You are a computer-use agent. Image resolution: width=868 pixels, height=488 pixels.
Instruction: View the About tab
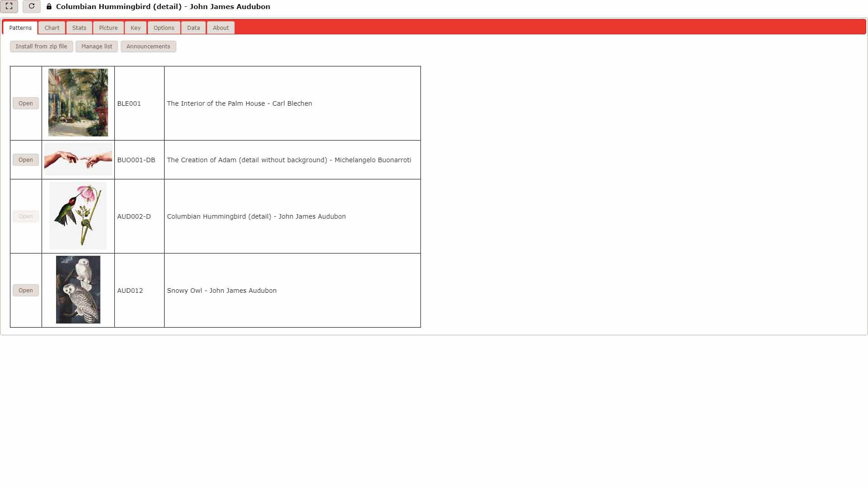[x=221, y=28]
